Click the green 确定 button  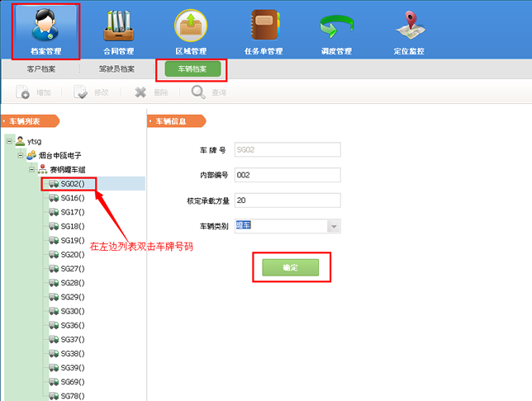(290, 267)
